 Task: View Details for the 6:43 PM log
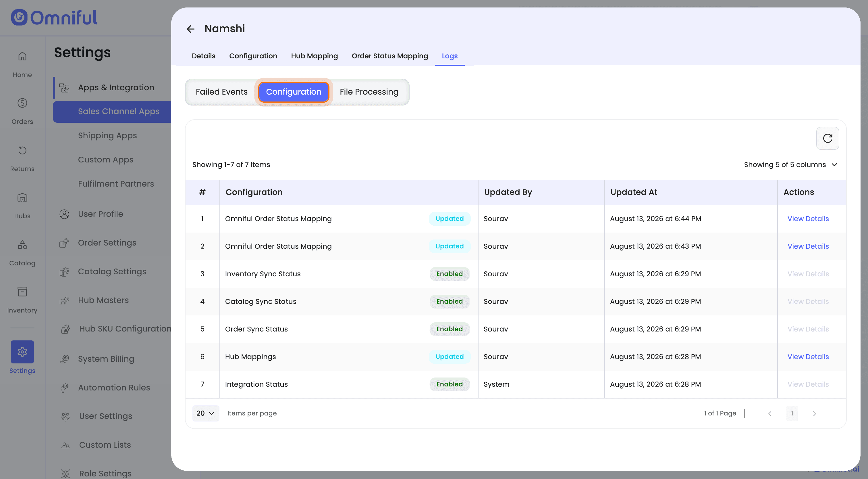tap(808, 246)
